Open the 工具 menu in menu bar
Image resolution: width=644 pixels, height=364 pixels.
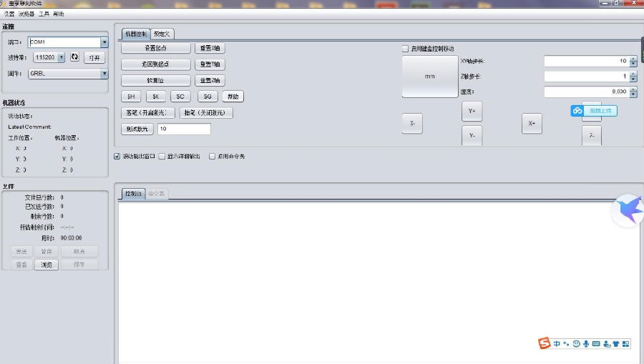(44, 14)
